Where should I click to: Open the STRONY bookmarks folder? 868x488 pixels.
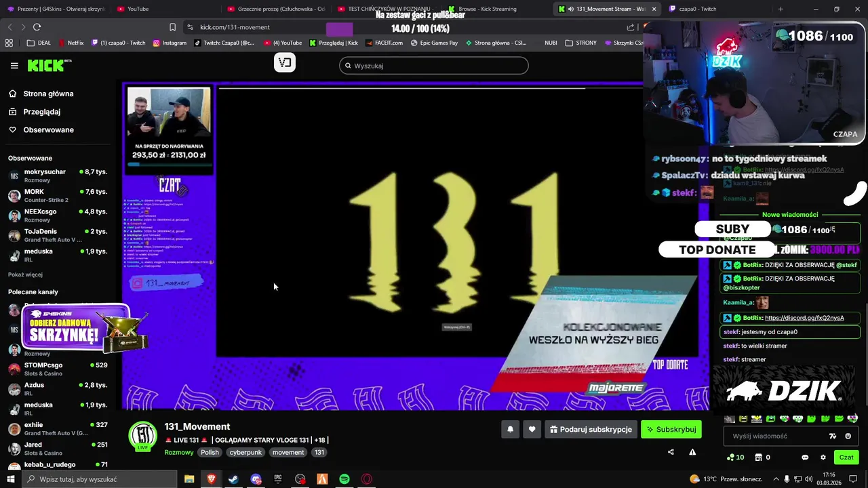point(581,43)
